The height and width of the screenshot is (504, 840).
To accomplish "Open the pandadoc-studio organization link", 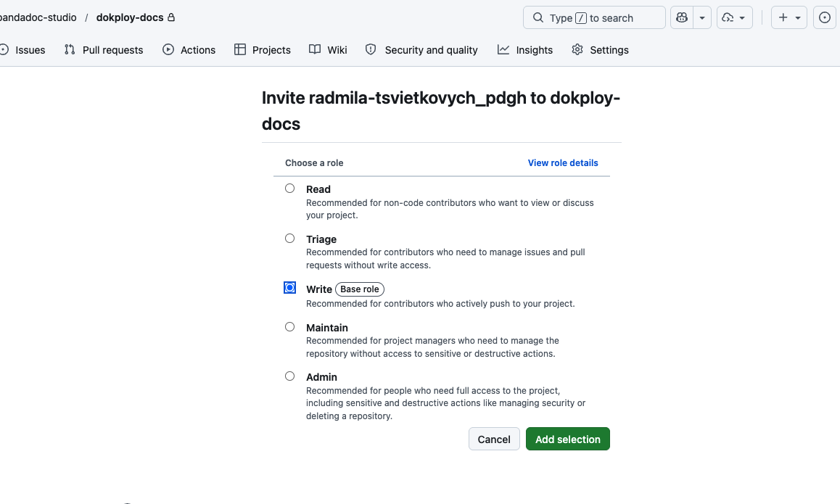I will coord(38,17).
